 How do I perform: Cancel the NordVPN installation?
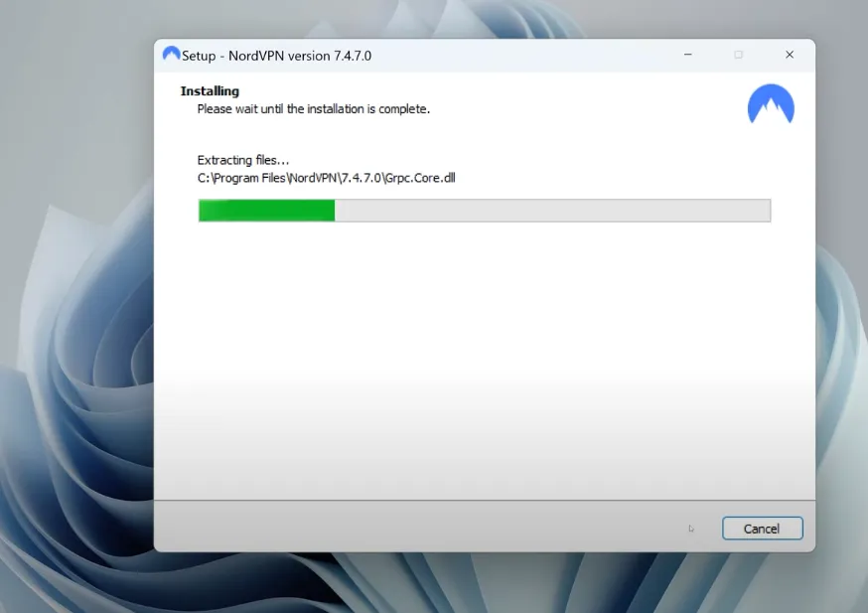pos(762,529)
